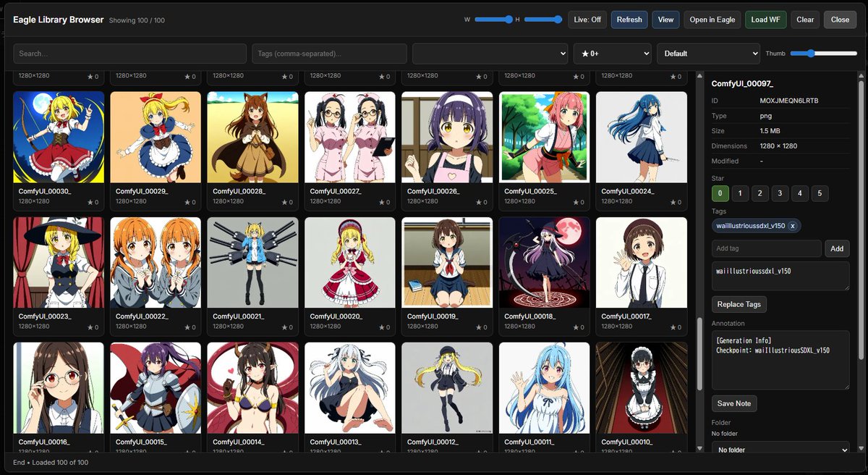This screenshot has width=868, height=475.
Task: Open the No folder dropdown
Action: tap(780, 449)
